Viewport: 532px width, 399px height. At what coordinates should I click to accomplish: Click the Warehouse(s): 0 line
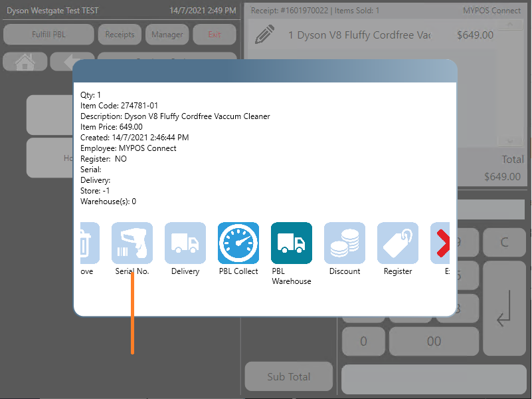click(x=108, y=201)
